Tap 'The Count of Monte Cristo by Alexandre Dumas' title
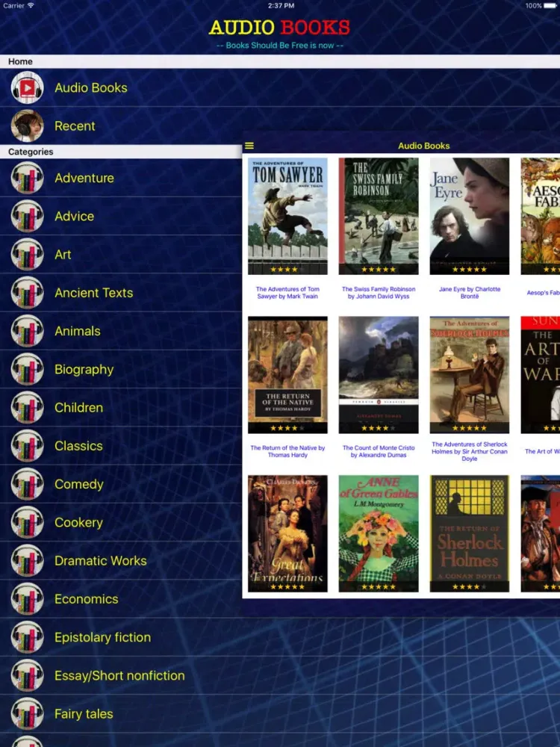The width and height of the screenshot is (560, 747). click(x=379, y=451)
